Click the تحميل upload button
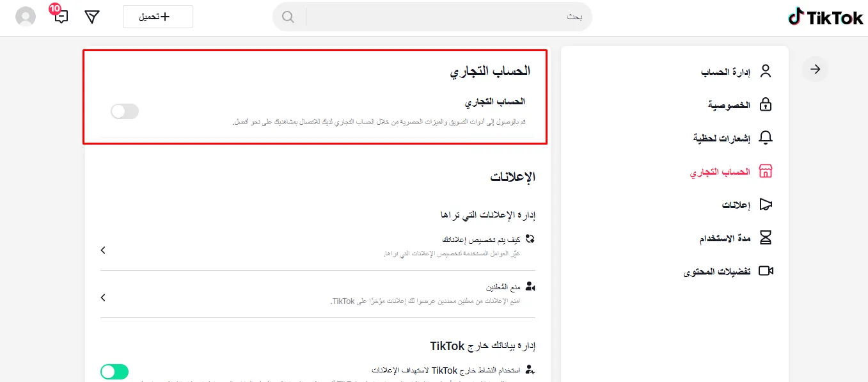This screenshot has height=382, width=868. 157,17
